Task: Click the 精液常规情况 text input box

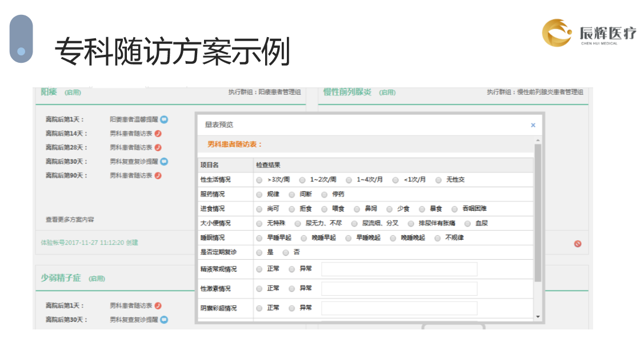Action: pos(399,269)
